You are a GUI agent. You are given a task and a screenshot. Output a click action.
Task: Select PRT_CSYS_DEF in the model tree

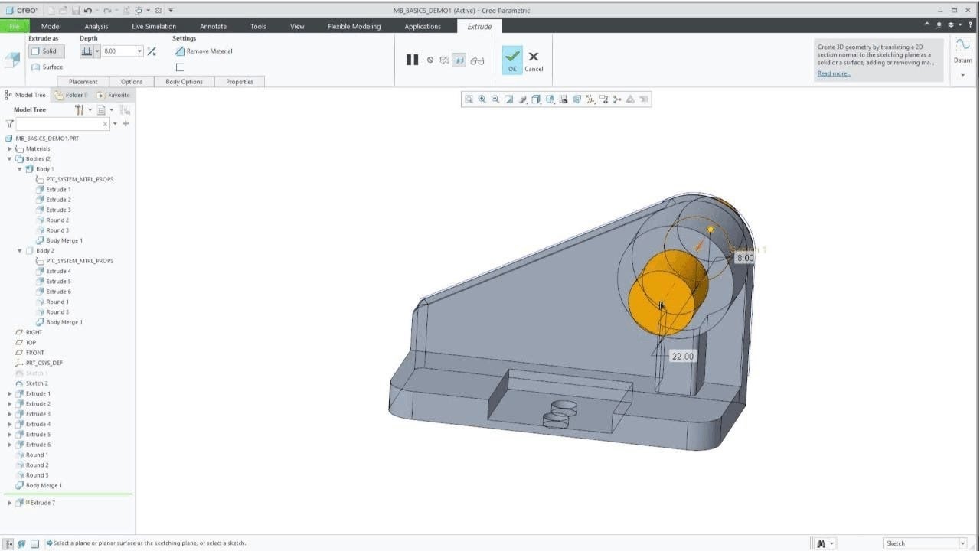tap(44, 363)
